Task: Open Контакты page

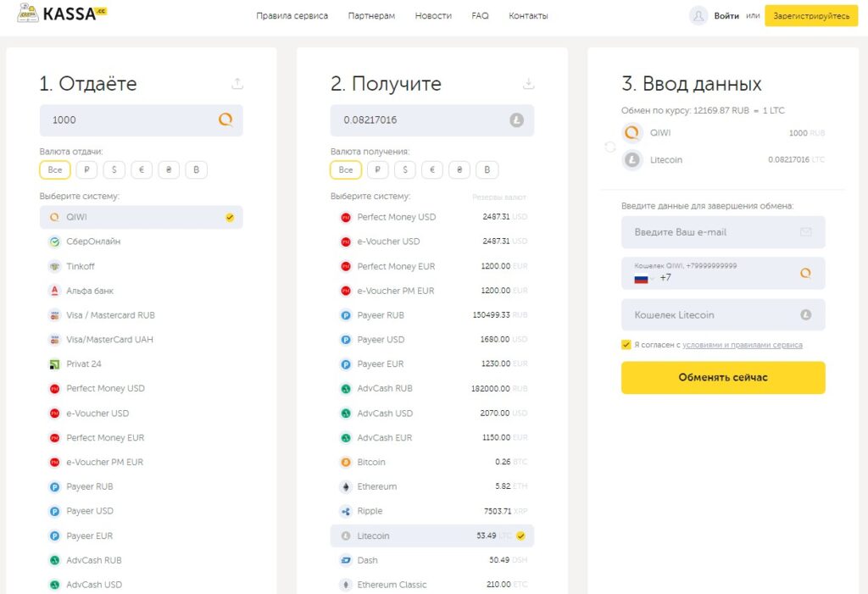Action: [x=528, y=16]
